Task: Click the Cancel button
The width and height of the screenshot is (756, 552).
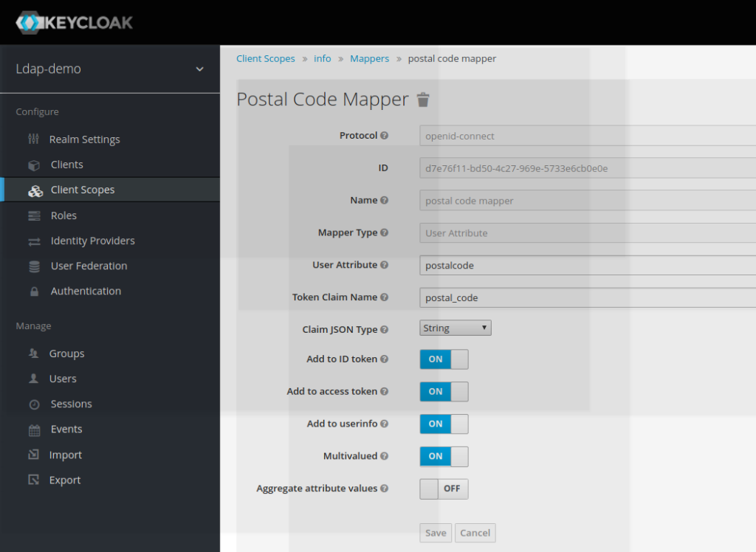Action: tap(475, 533)
